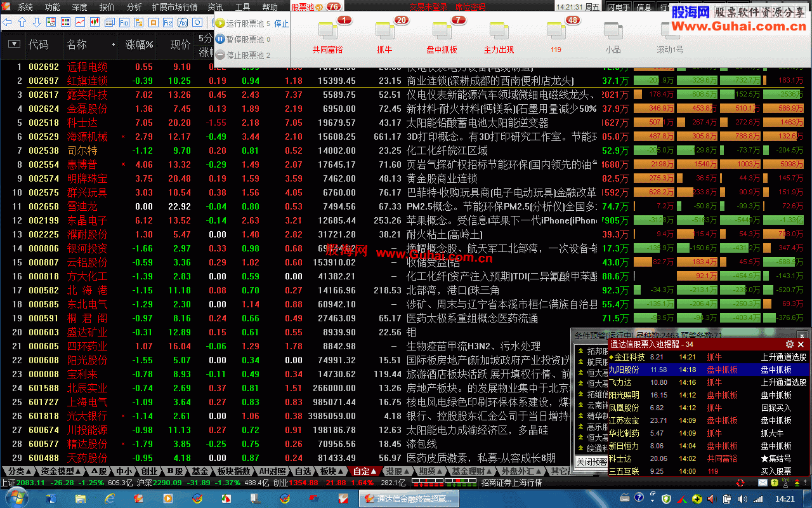Image resolution: width=812 pixels, height=508 pixels.
Task: Open the 主力出现 stock pool icon
Action: [x=499, y=30]
